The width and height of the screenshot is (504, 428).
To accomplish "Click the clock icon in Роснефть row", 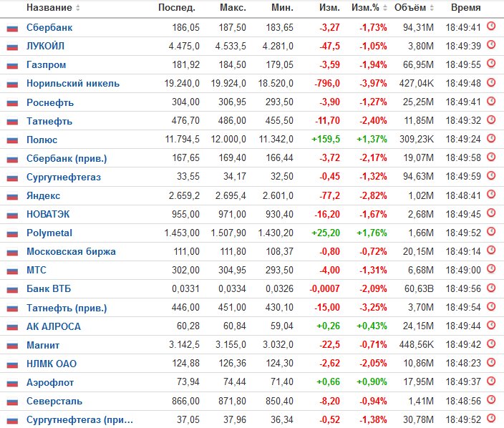I will [x=491, y=101].
